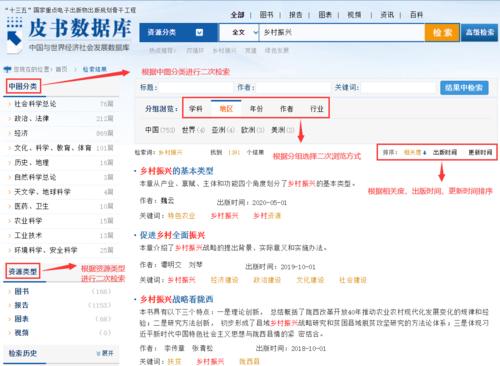Expand the 经济 category
Viewport: 500px width, 366px height.
(21, 133)
